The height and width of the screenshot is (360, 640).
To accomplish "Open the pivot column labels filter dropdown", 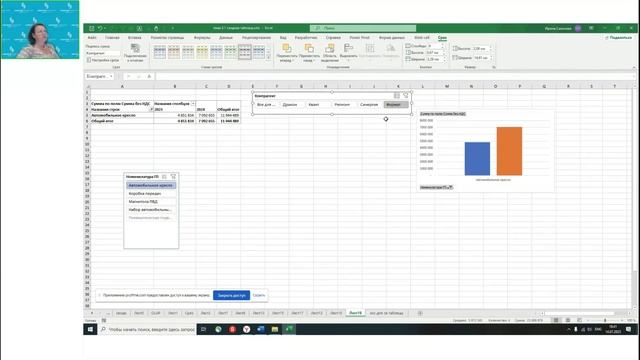I will coord(193,104).
